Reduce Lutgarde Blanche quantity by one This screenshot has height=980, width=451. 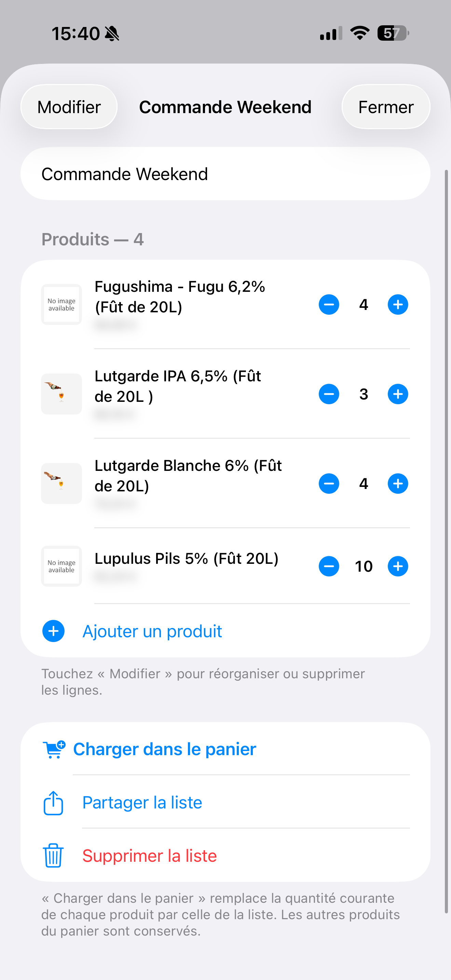point(329,484)
